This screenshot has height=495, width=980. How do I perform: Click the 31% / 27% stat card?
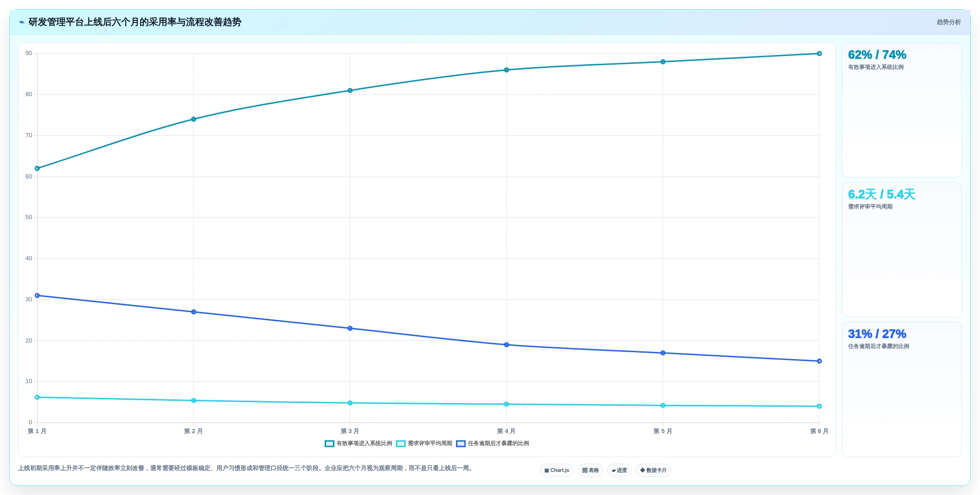tap(901, 389)
